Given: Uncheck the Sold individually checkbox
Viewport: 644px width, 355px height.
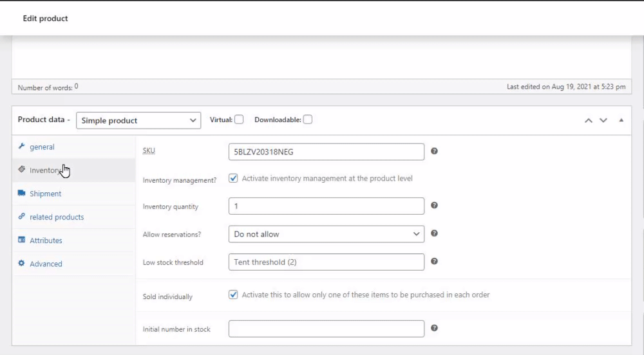Looking at the screenshot, I should click(233, 295).
